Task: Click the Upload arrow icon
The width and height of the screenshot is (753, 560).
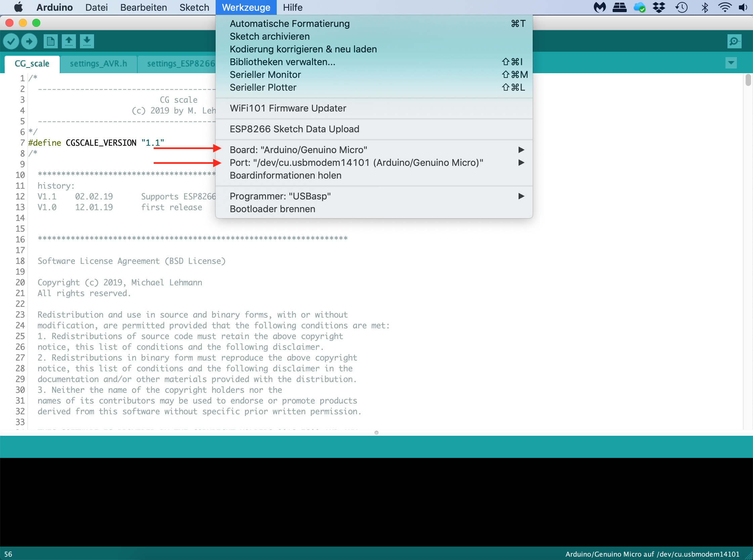Action: point(29,41)
